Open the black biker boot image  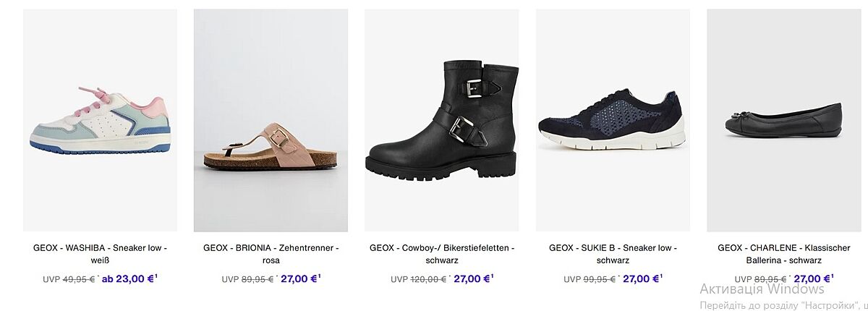(441, 120)
